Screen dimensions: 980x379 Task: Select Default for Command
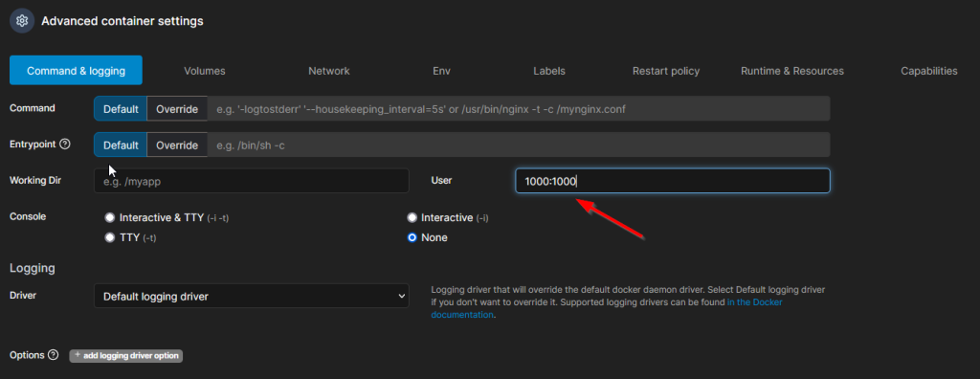(121, 109)
